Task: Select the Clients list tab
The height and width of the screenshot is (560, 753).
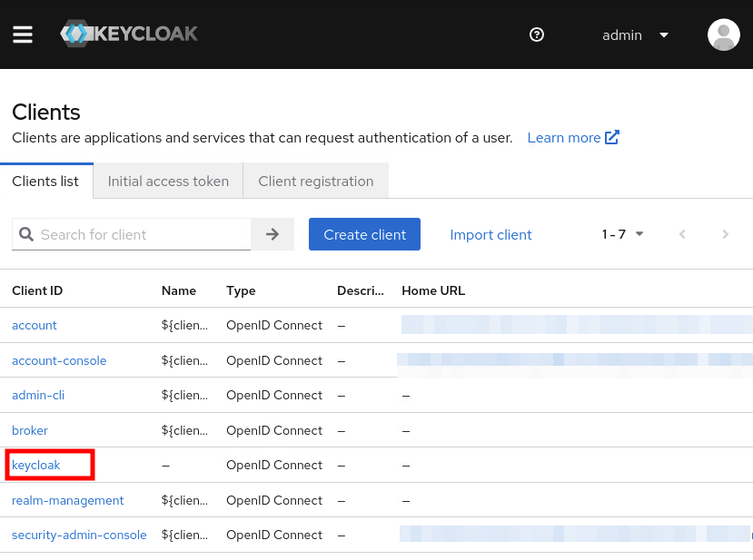Action: [45, 182]
